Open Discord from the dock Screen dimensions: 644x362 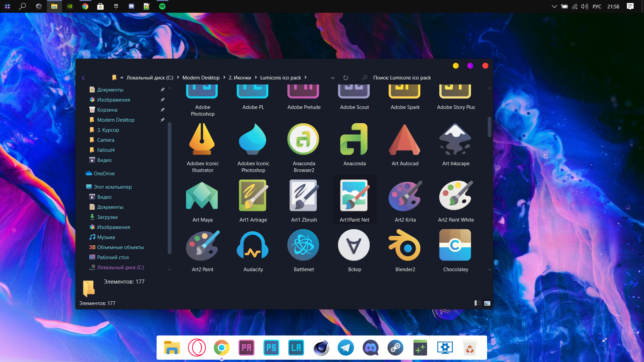pos(371,348)
